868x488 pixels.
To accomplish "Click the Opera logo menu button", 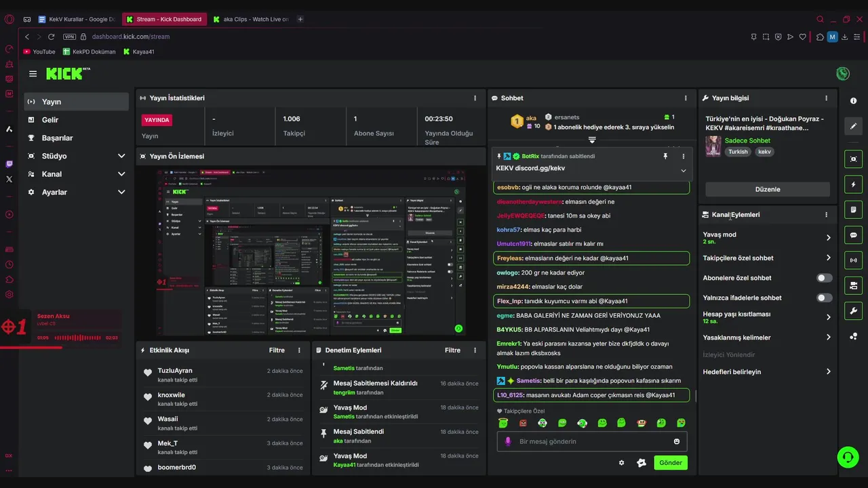I will (9, 19).
